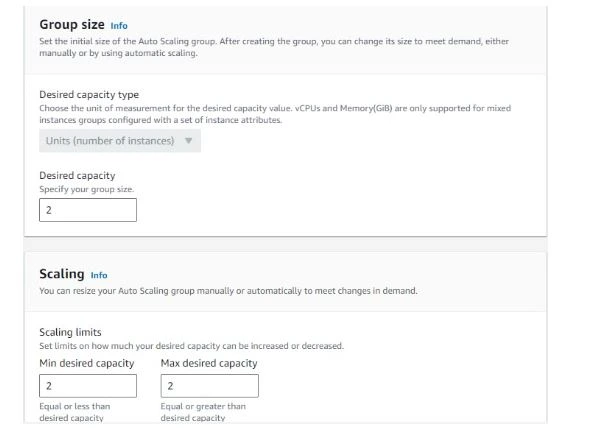Click the Scaling section heading
Viewport: 593px width, 436px height.
coord(62,274)
